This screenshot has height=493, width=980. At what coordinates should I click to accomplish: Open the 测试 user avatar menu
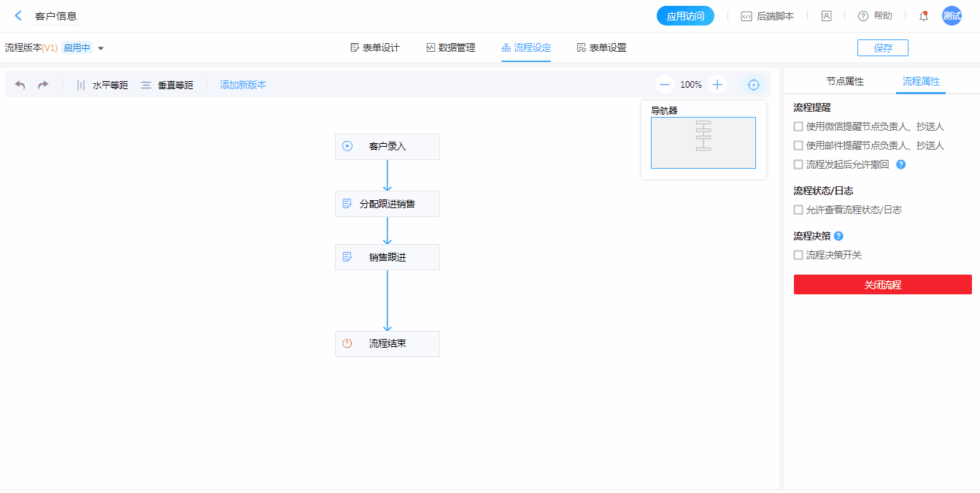(952, 16)
